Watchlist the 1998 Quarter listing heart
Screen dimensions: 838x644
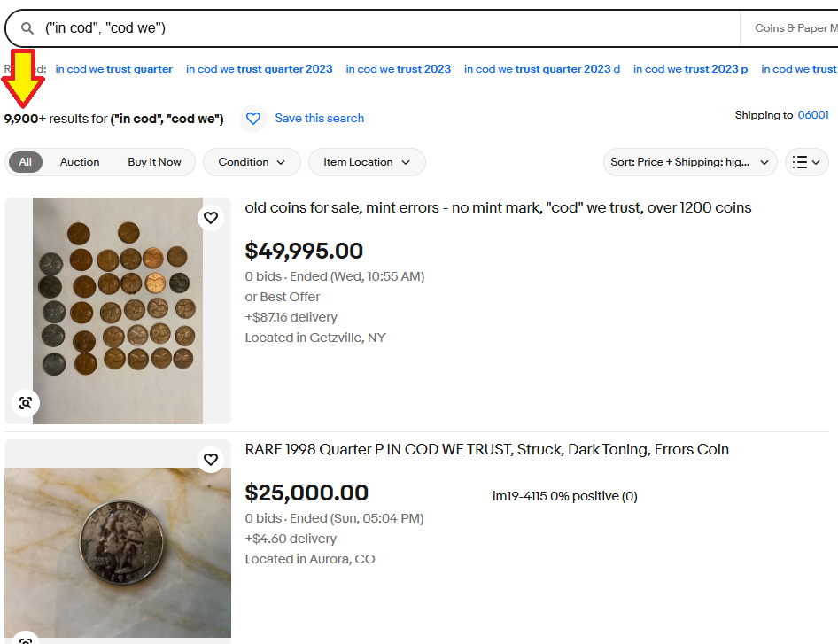pos(211,460)
